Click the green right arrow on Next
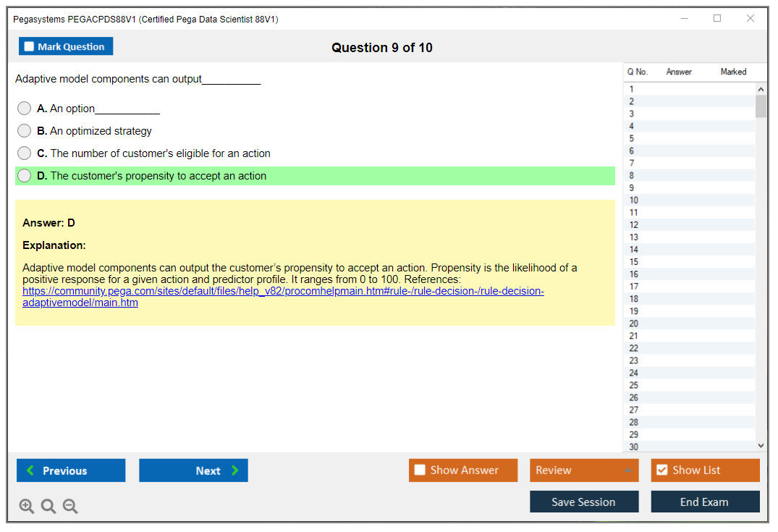The image size is (778, 532). click(x=235, y=470)
